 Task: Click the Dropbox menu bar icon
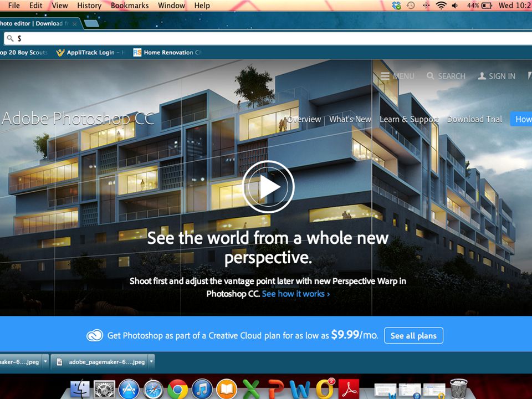[x=396, y=6]
